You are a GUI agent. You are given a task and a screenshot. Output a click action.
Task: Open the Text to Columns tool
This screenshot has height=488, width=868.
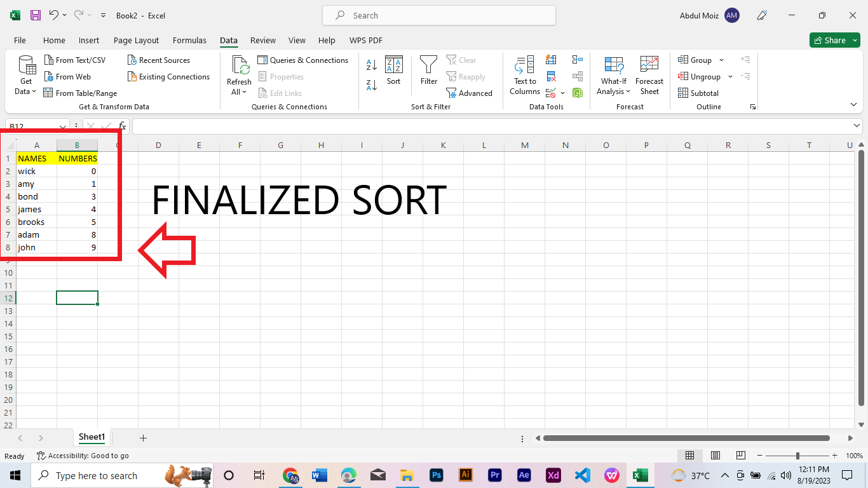[x=524, y=75]
